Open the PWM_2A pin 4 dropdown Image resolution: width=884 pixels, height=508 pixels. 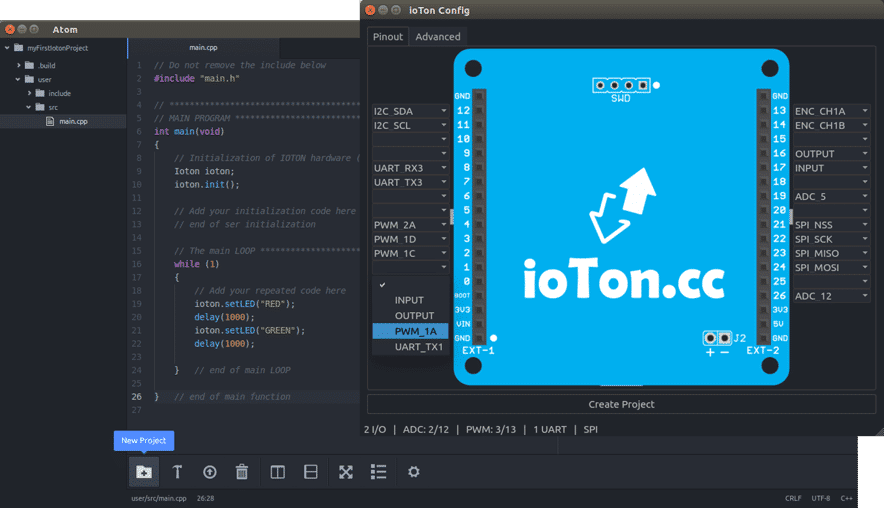[x=410, y=225]
